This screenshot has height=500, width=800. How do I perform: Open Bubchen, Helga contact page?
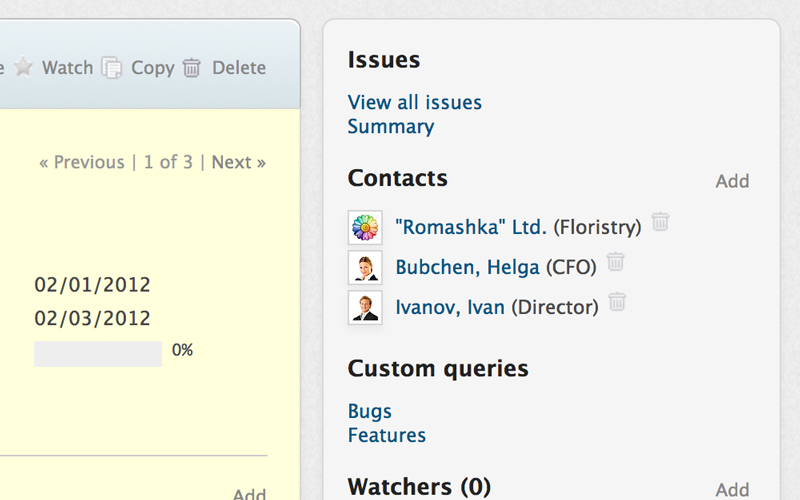point(468,267)
